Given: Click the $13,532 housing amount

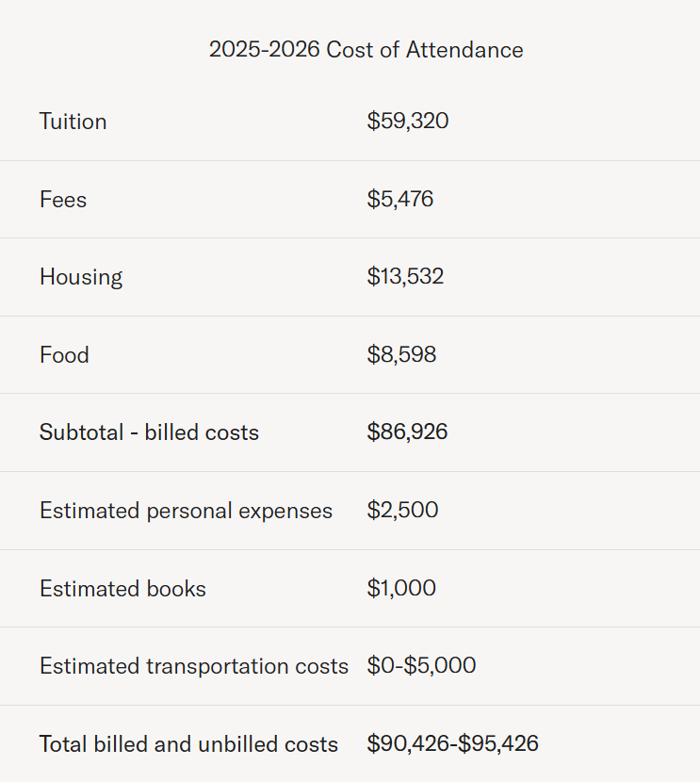Looking at the screenshot, I should pyautogui.click(x=405, y=277).
